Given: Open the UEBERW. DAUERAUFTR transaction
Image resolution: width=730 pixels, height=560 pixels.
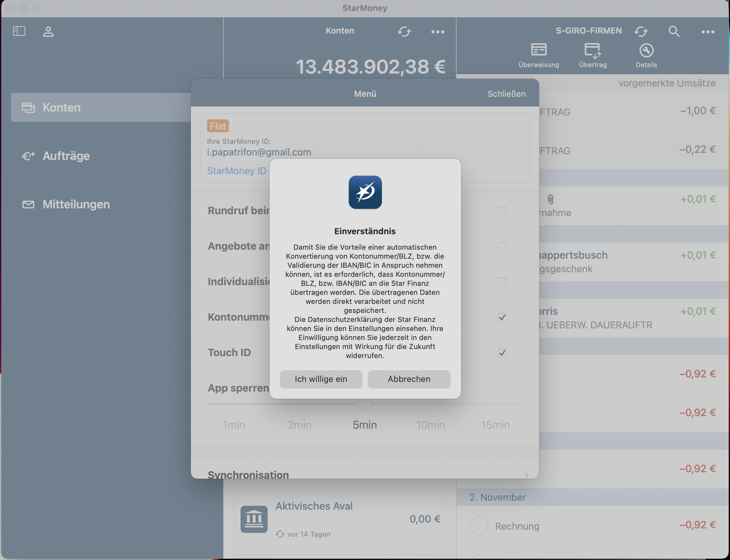Looking at the screenshot, I should click(634, 318).
